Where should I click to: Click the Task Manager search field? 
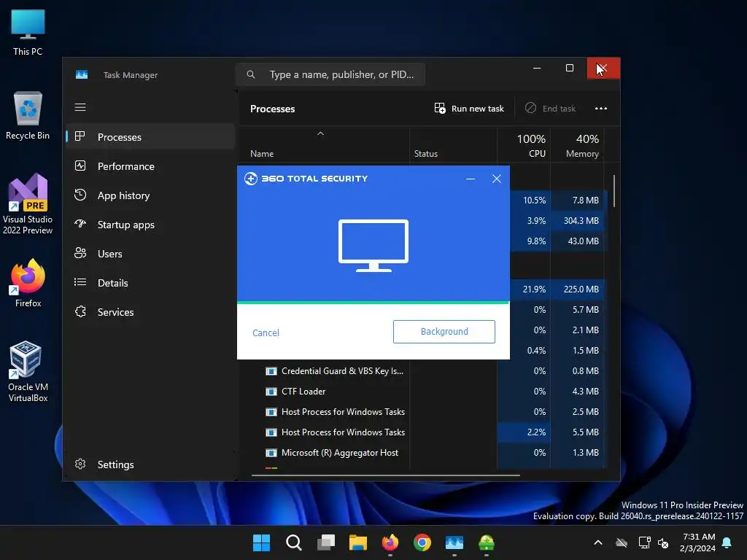[x=330, y=74]
